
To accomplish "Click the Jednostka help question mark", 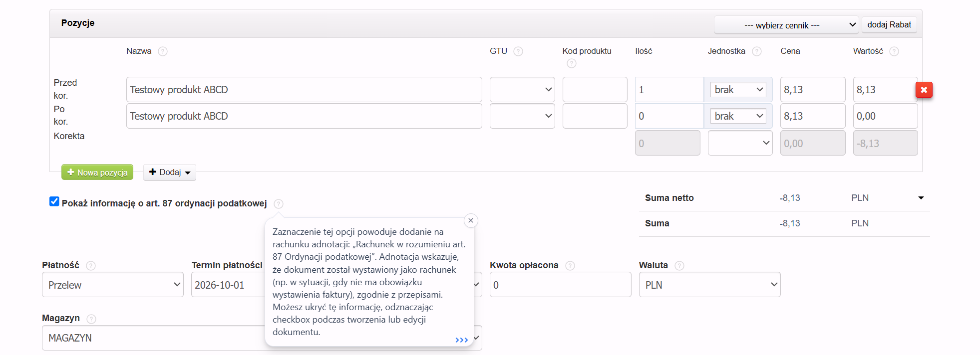I will [x=757, y=51].
